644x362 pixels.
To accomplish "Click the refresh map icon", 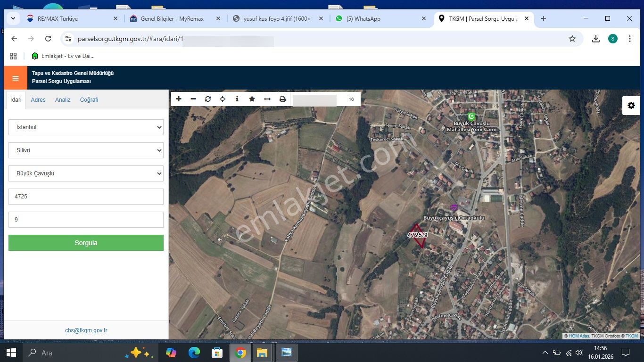I will (208, 99).
